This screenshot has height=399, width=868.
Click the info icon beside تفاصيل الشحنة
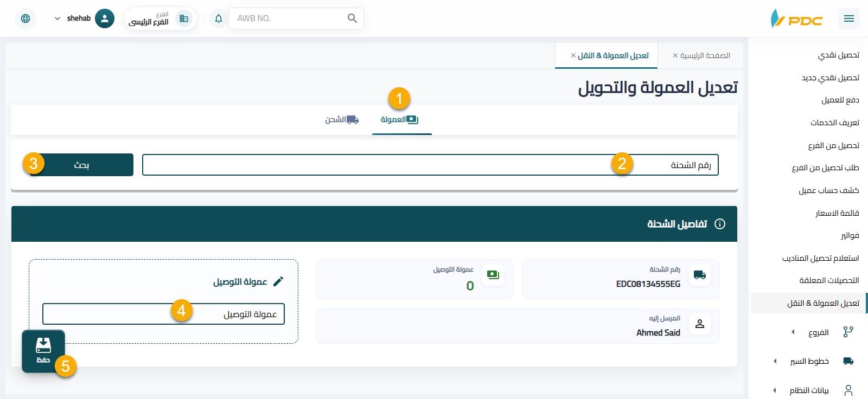coord(720,224)
